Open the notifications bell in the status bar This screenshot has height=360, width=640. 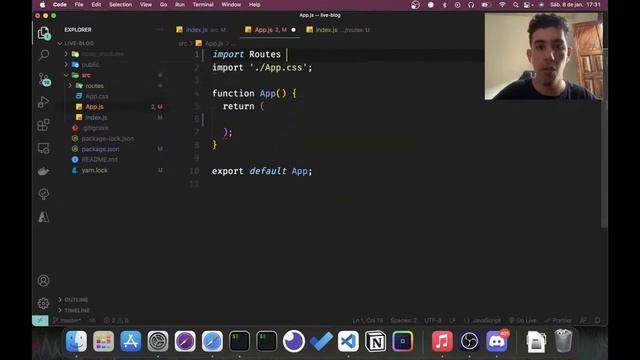tap(598, 320)
